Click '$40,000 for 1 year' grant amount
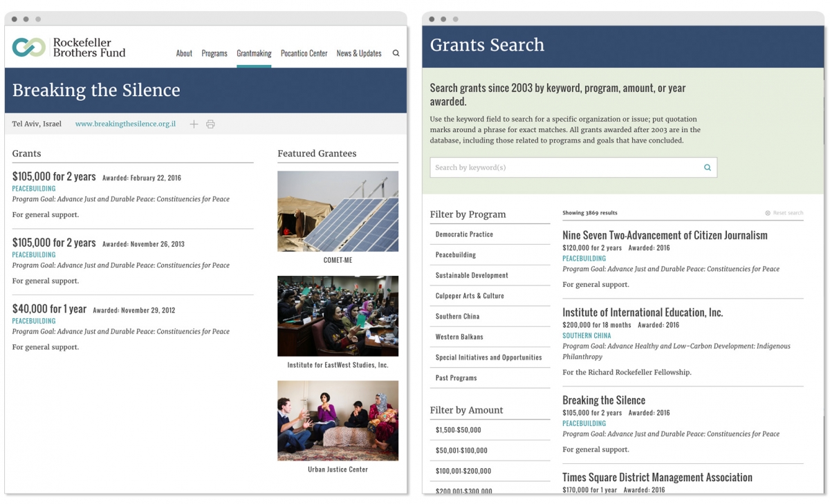This screenshot has height=504, width=830. pyautogui.click(x=49, y=309)
